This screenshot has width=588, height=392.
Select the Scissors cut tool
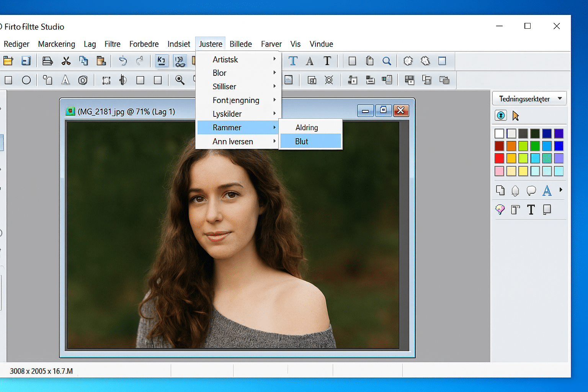point(65,60)
